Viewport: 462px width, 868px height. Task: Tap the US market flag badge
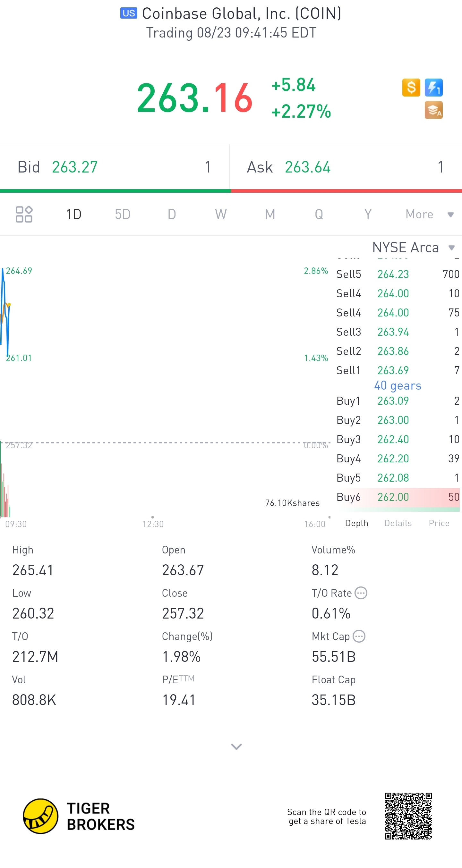[x=128, y=13]
